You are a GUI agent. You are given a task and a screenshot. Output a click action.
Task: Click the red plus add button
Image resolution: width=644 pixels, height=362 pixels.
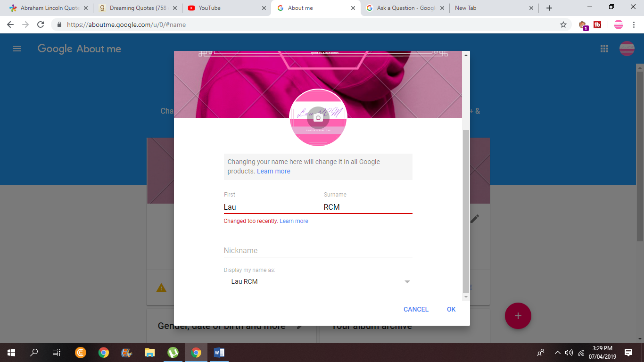point(518,316)
